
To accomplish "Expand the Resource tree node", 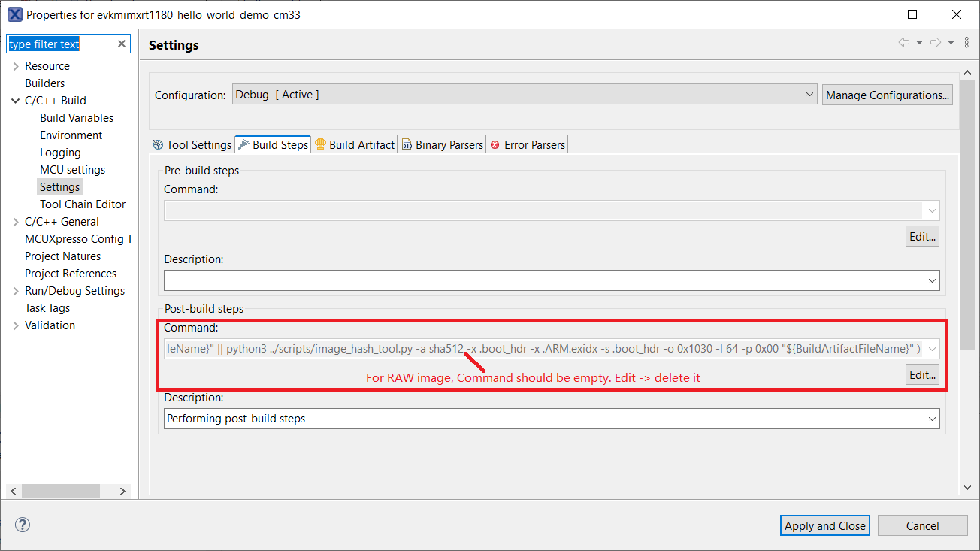I will pyautogui.click(x=16, y=66).
